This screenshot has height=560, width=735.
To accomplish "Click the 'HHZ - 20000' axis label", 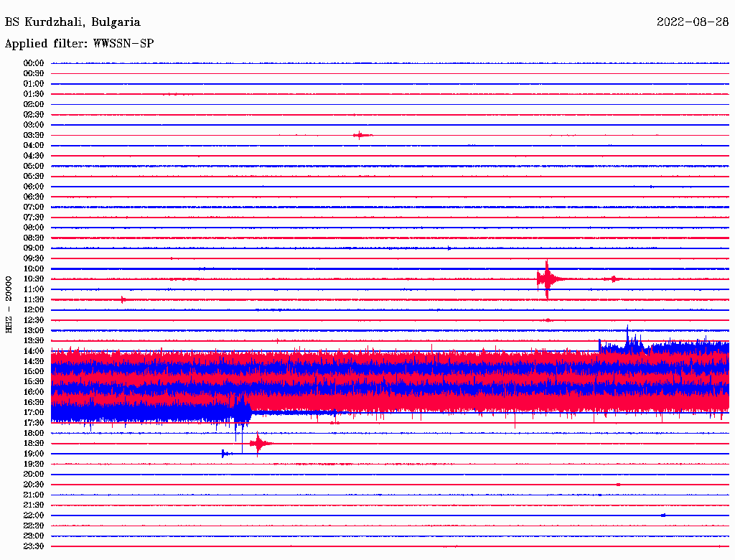I will point(9,304).
